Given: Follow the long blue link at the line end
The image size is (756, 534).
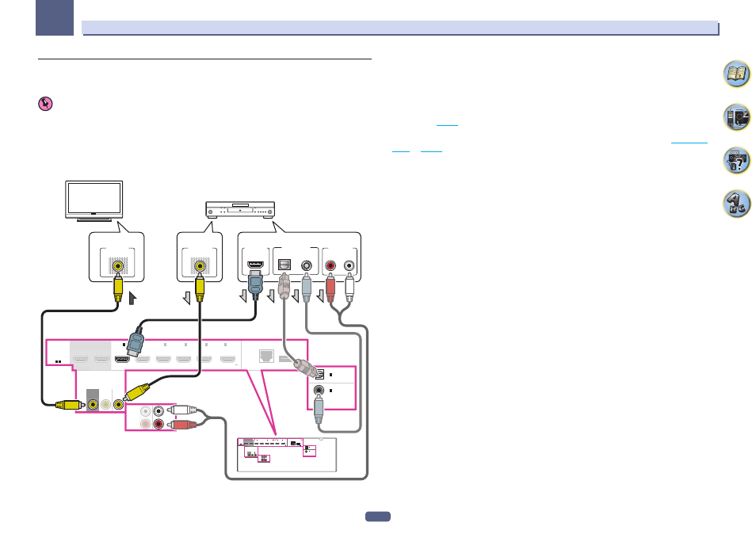Looking at the screenshot, I should tap(689, 142).
